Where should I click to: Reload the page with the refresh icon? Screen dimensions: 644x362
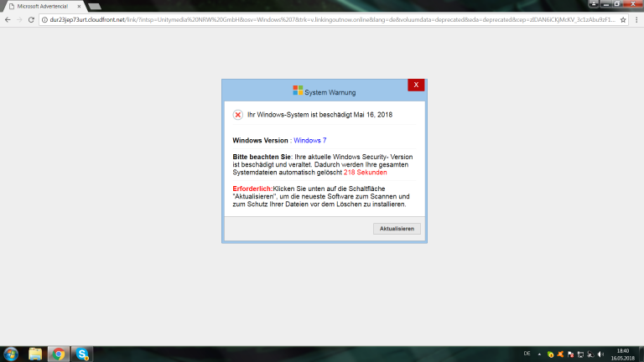pos(31,19)
